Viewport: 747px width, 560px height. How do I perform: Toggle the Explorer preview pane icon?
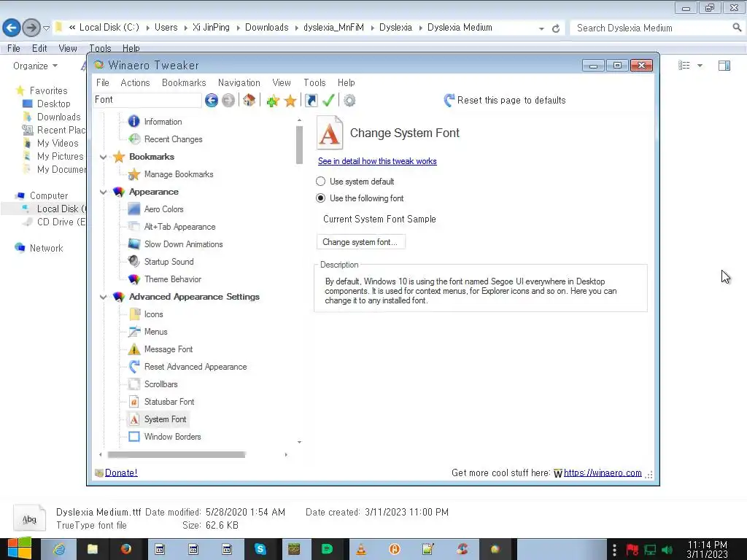724,66
